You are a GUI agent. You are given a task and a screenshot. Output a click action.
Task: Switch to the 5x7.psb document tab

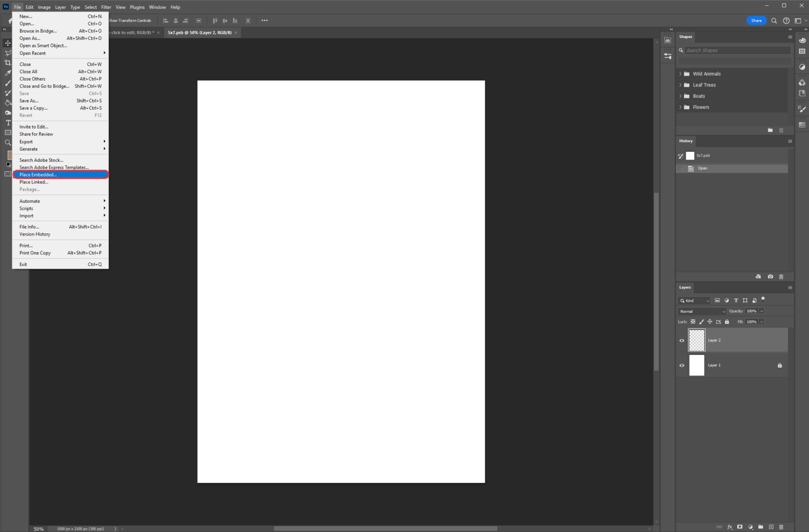[200, 32]
